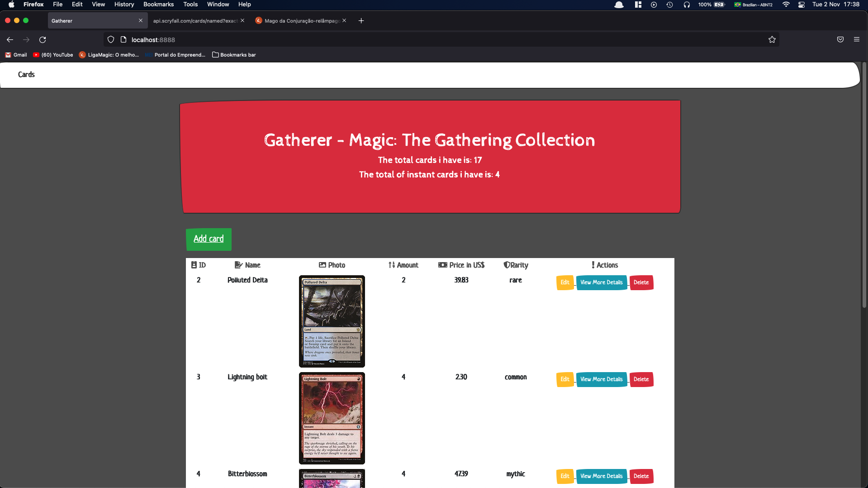Reload the localhost page
The height and width of the screenshot is (488, 868).
(43, 40)
